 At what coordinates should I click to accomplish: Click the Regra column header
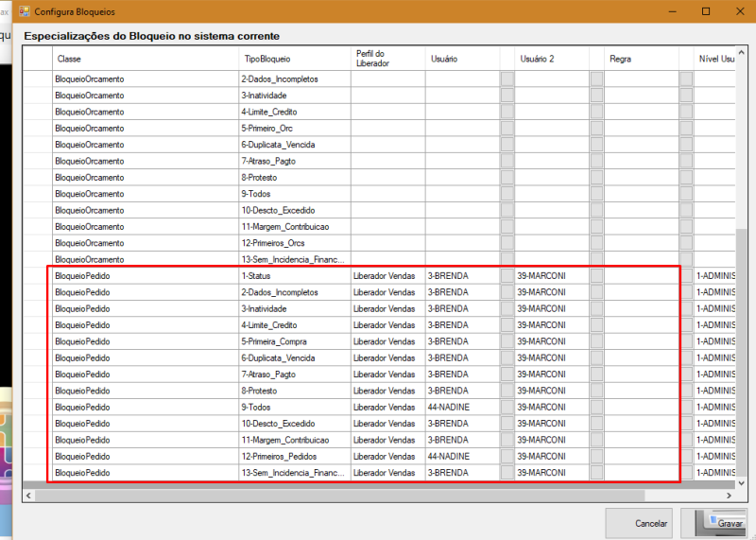(x=642, y=59)
